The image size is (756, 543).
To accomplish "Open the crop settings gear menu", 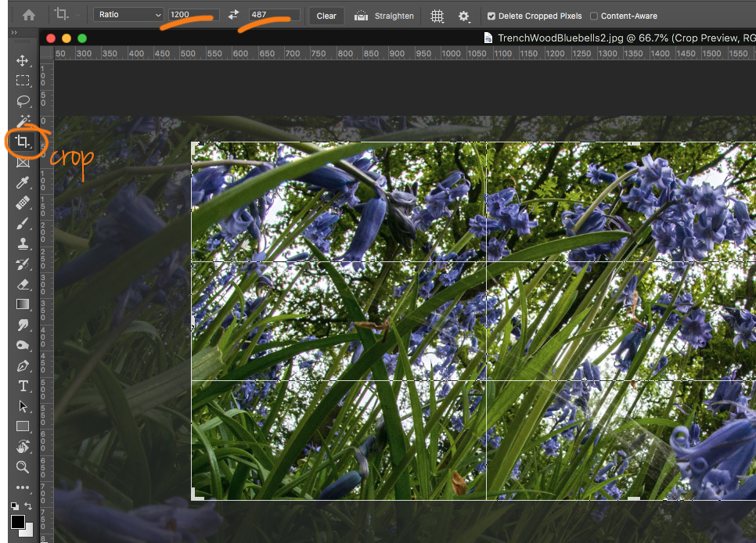I will point(463,16).
